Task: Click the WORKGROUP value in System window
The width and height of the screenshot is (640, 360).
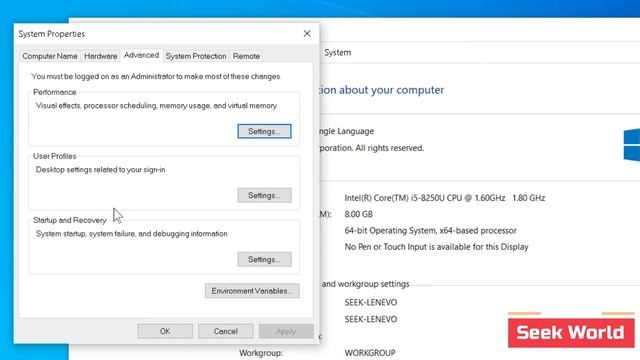Action: click(370, 353)
